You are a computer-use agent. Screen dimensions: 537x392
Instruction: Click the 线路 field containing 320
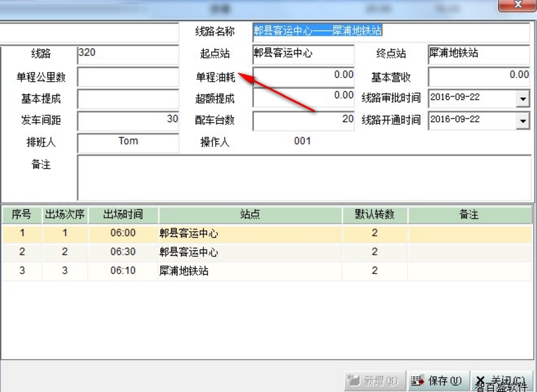(x=128, y=54)
